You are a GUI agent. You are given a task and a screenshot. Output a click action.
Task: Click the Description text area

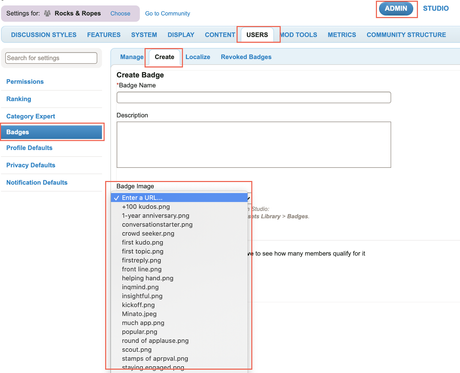click(x=254, y=144)
